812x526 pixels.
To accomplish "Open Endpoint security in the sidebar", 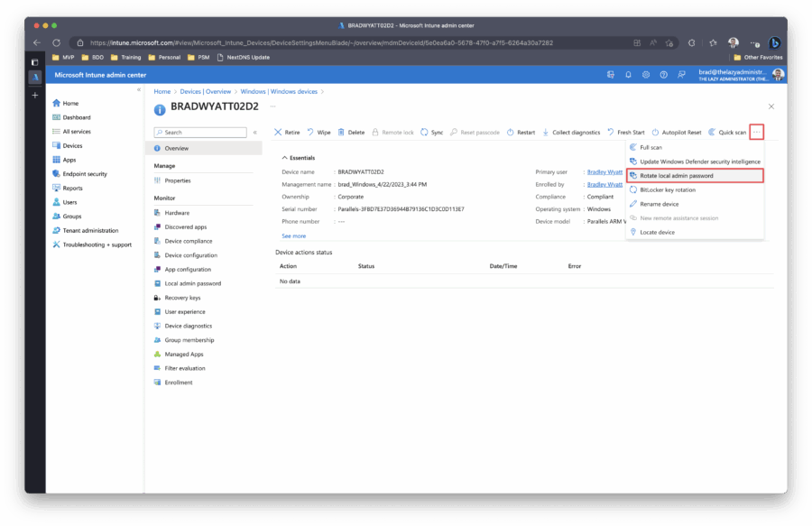I will (85, 174).
